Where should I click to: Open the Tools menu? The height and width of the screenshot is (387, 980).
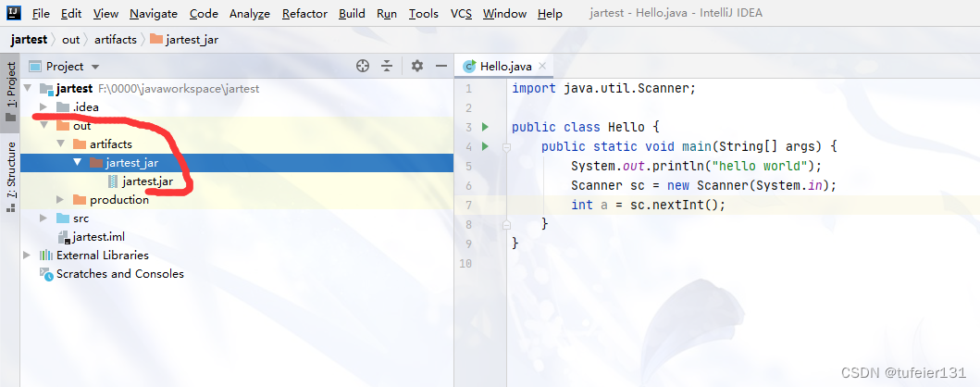click(424, 13)
